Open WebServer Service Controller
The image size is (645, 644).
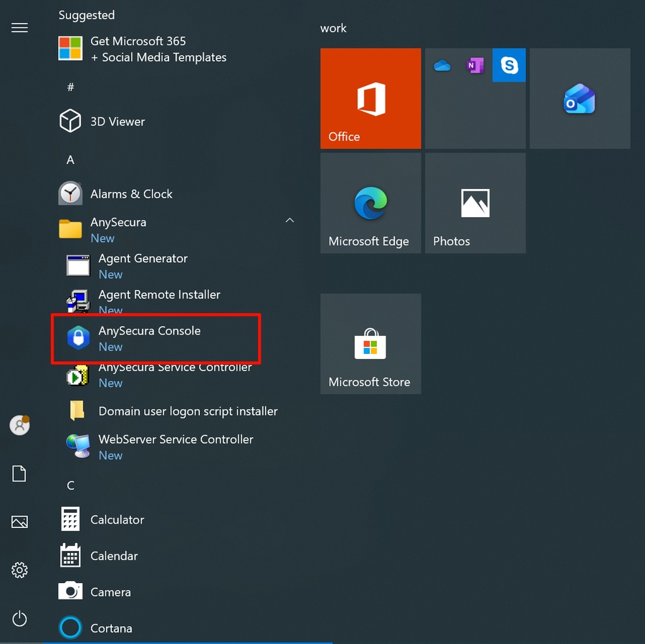click(176, 440)
